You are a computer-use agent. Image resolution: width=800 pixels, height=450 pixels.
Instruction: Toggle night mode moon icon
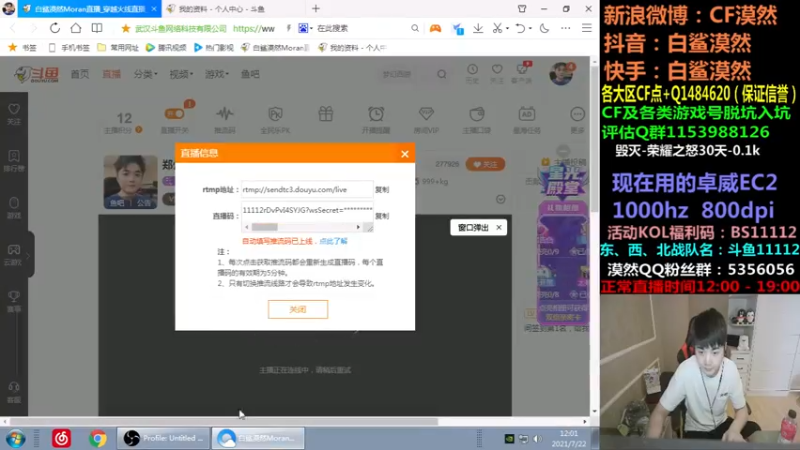click(544, 29)
